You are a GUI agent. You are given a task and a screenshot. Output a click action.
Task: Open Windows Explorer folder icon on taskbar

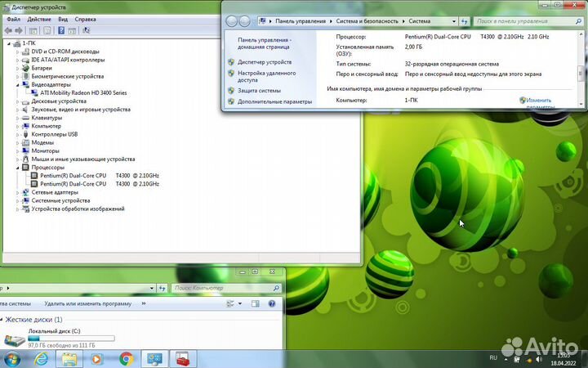[69, 359]
